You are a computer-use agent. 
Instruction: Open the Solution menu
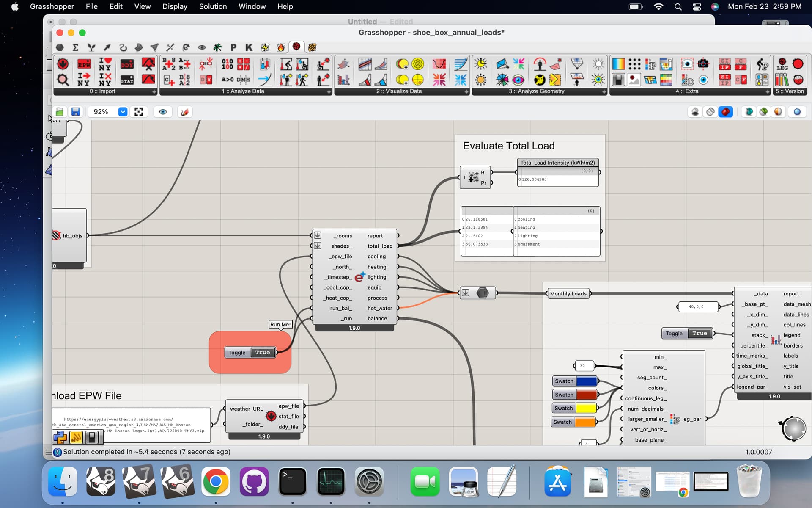pos(213,6)
